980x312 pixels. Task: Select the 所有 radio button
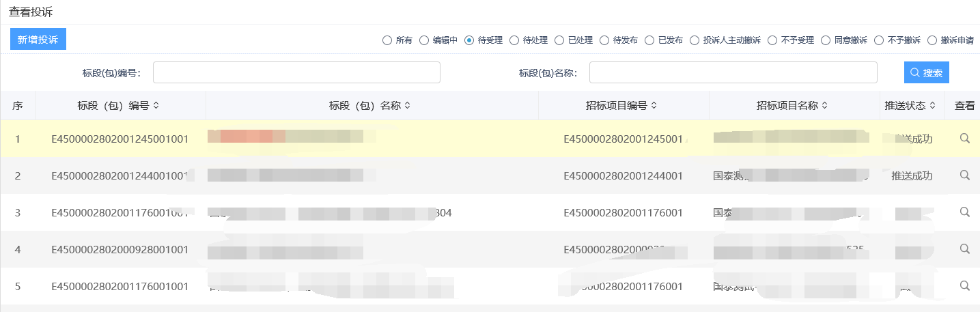click(x=387, y=40)
